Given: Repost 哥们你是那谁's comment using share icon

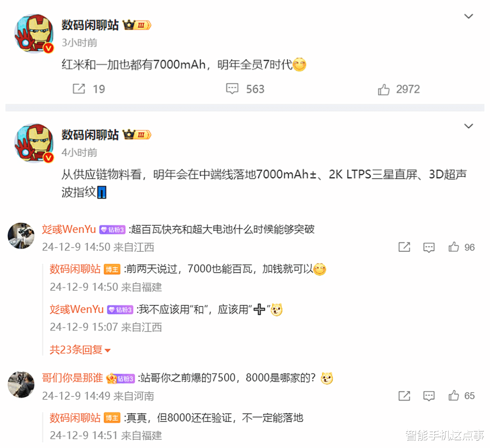Looking at the screenshot, I should tap(404, 395).
